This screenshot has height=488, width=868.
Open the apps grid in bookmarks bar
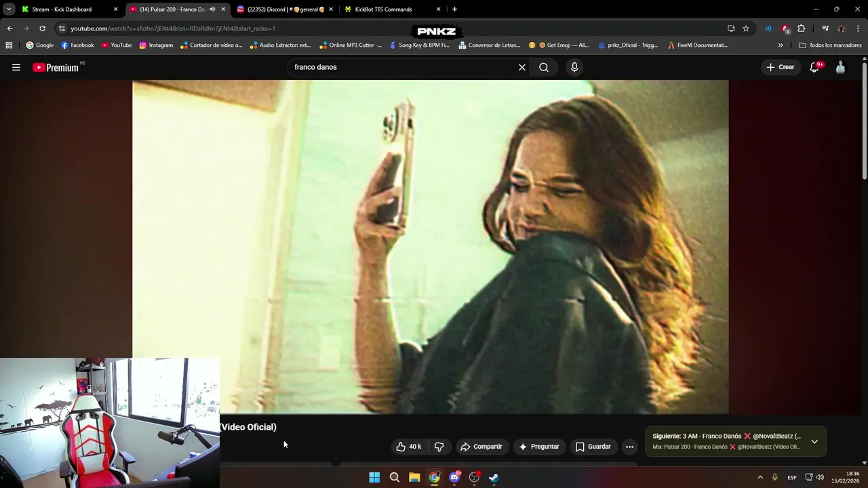(x=9, y=45)
